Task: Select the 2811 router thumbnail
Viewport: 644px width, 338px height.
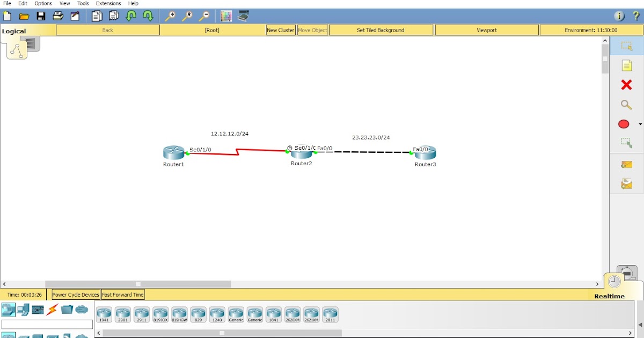Action: 330,314
